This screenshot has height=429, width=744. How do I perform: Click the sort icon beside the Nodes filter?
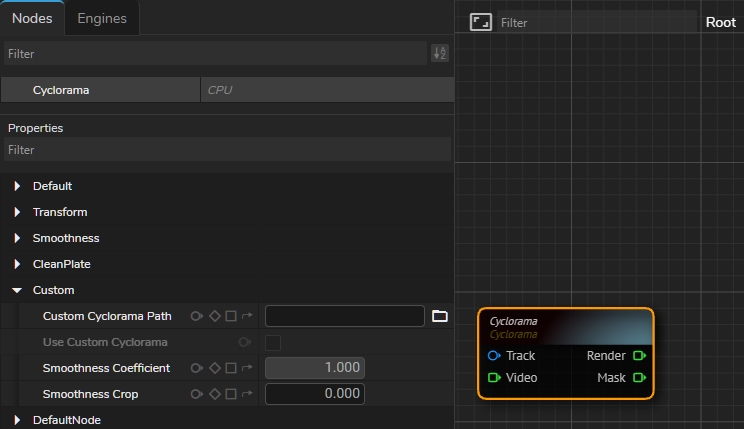click(439, 54)
